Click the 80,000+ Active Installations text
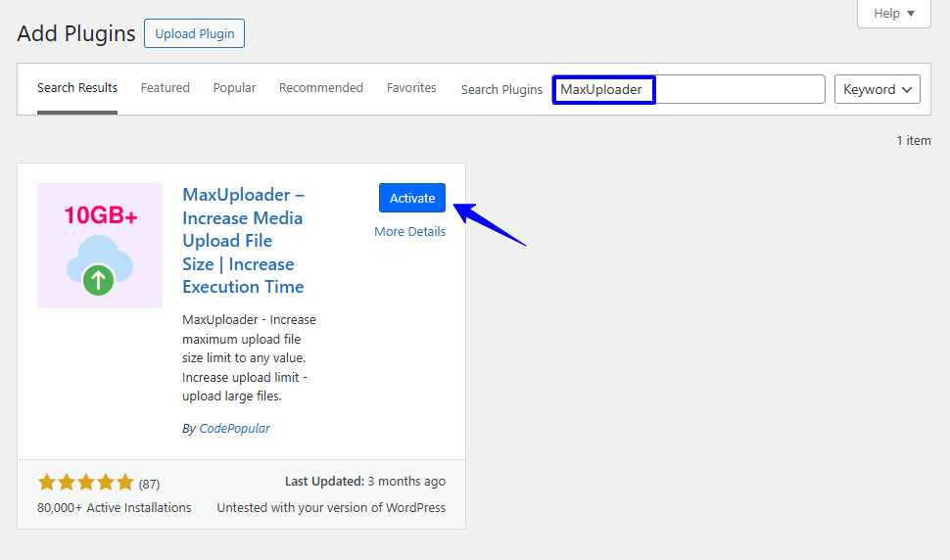The width and height of the screenshot is (950, 560). coord(114,507)
